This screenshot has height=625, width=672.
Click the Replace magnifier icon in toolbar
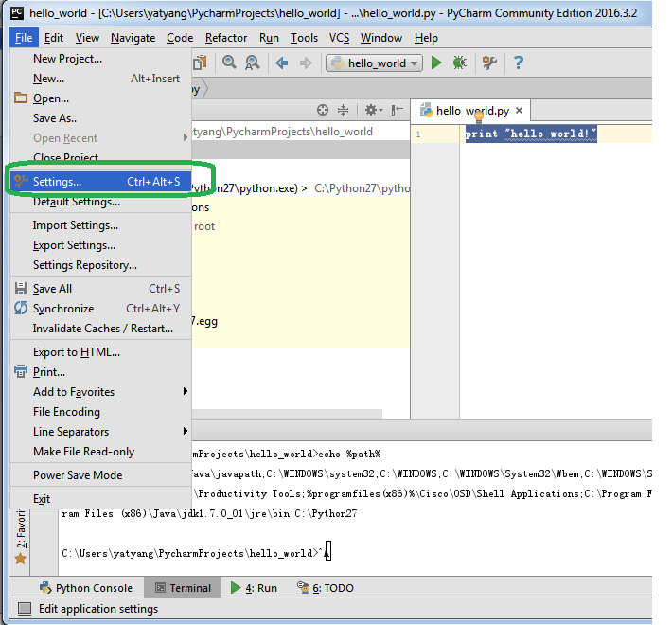(x=253, y=63)
